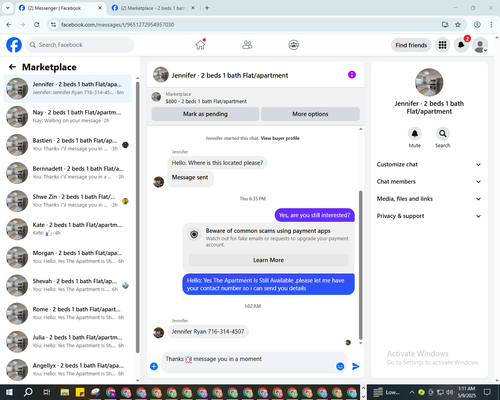Click Learn More on scam warning

click(268, 260)
